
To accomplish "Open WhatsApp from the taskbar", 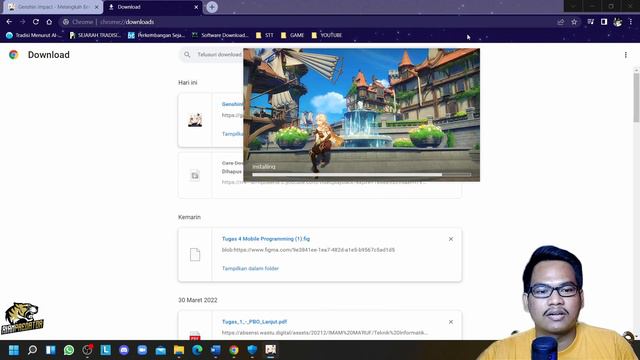I will [69, 350].
